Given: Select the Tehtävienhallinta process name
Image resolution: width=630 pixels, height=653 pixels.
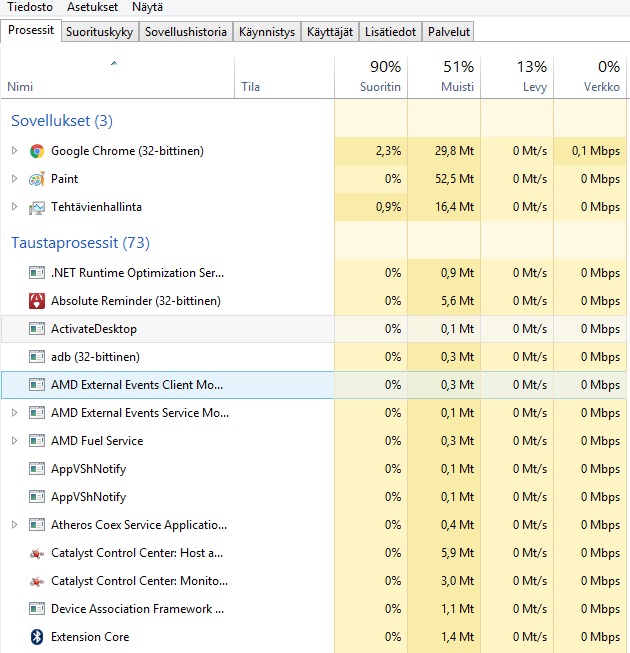Looking at the screenshot, I should (x=96, y=207).
